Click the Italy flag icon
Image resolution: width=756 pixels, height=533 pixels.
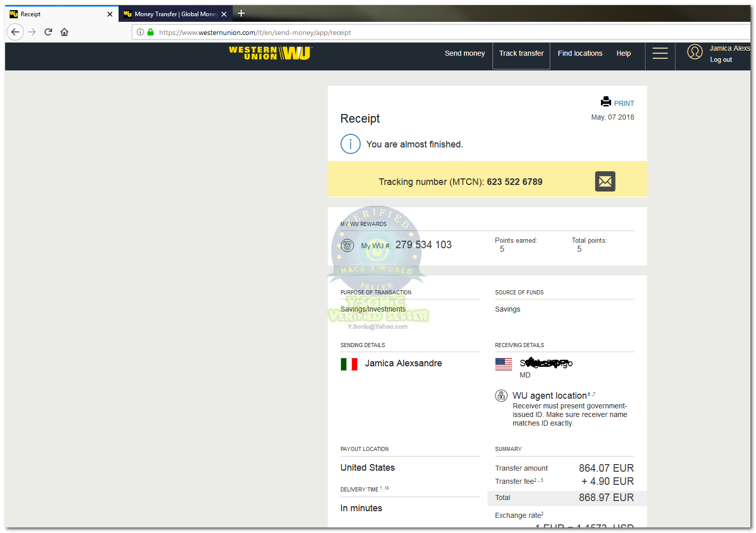click(349, 364)
